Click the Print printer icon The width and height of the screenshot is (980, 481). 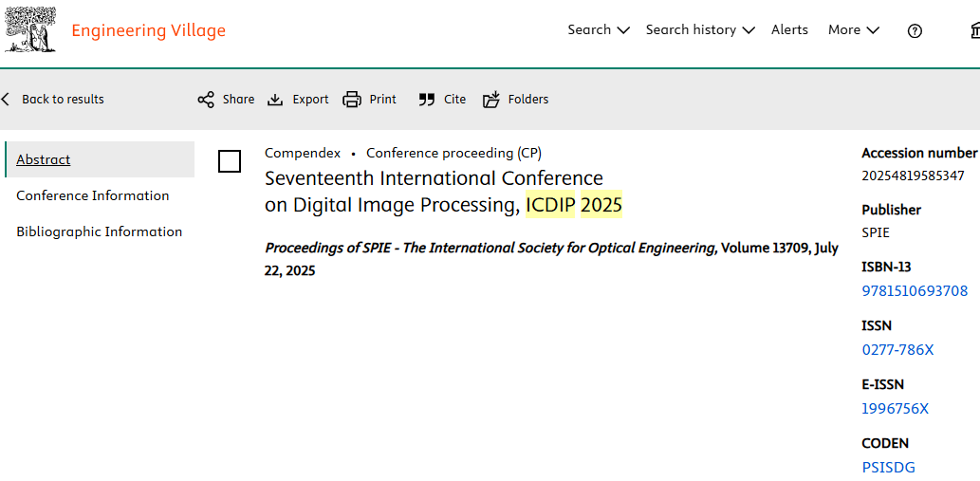[352, 100]
